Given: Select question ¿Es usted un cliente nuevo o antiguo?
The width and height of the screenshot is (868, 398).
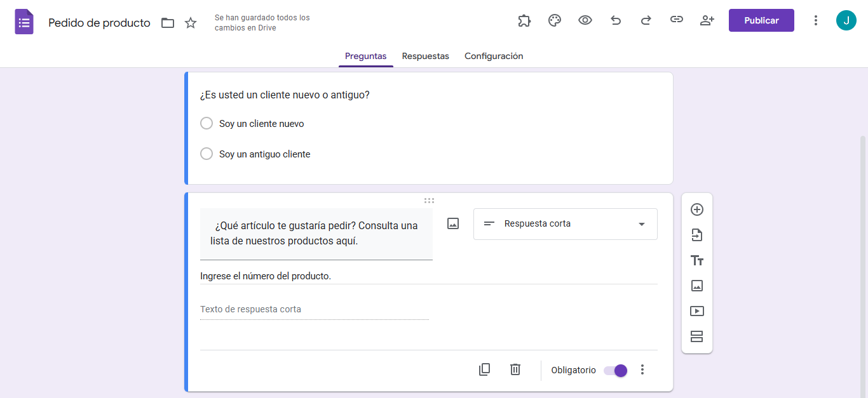Looking at the screenshot, I should pyautogui.click(x=285, y=95).
